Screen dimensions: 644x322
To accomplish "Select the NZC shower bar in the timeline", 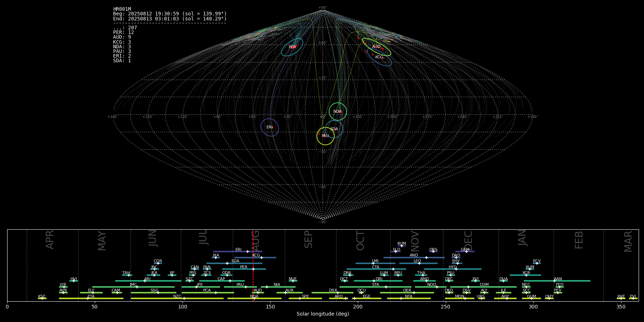I will 177,298.
